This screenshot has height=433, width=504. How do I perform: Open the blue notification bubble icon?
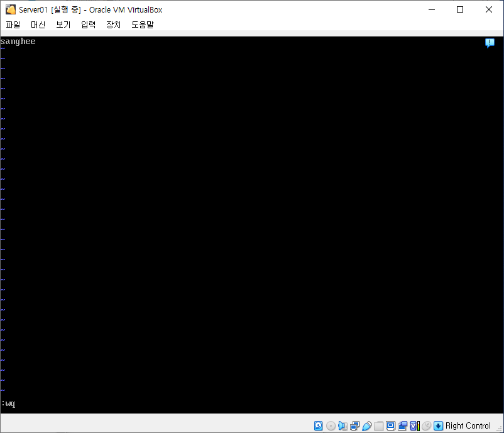point(490,43)
